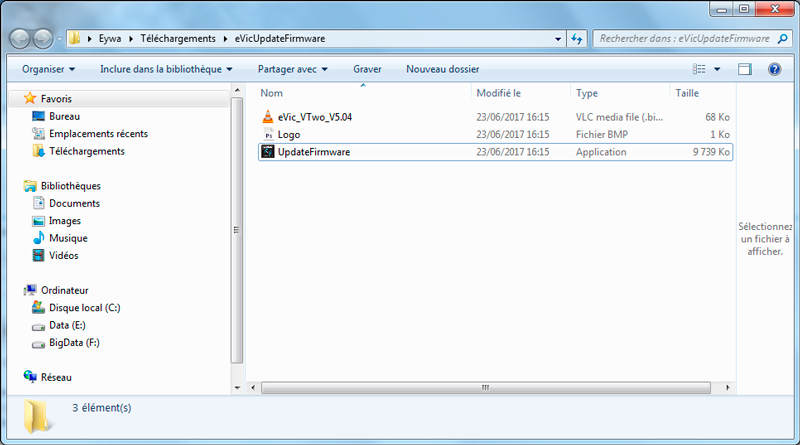Select Bibliothèques in the navigation pane
The image size is (800, 445).
[x=71, y=186]
